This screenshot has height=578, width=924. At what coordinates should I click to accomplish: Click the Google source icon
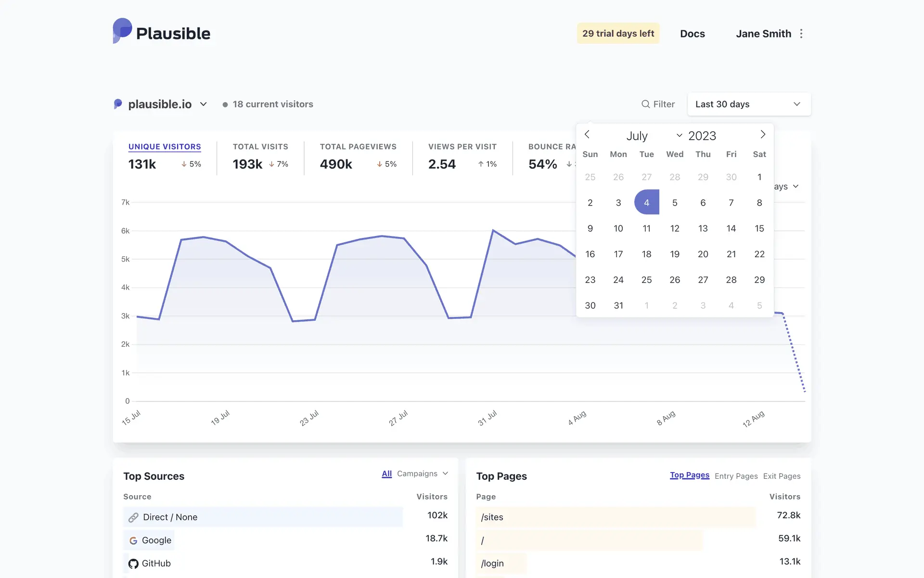tap(133, 540)
